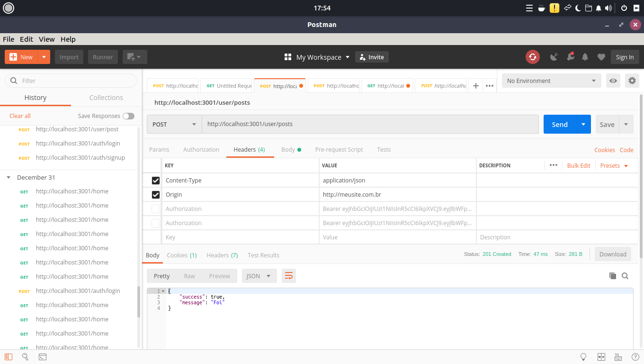Click the Import button

tap(69, 57)
